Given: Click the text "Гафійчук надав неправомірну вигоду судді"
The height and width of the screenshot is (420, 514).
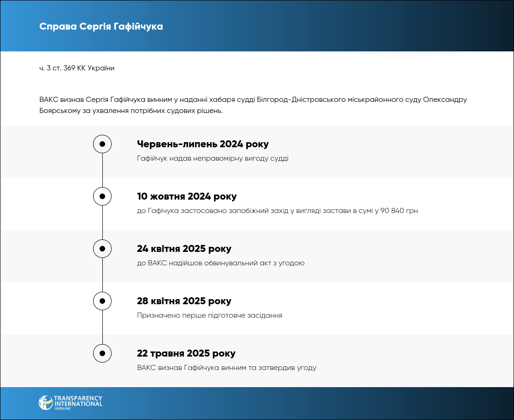Looking at the screenshot, I should point(213,158).
